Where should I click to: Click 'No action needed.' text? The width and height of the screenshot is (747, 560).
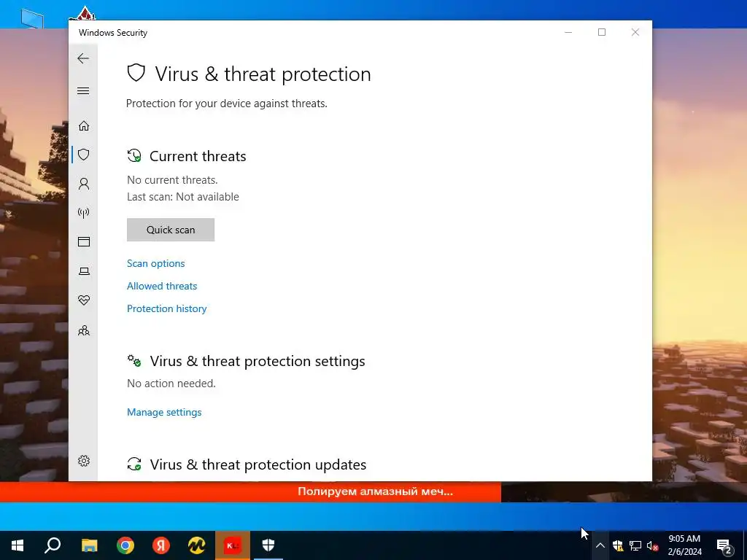pos(171,384)
